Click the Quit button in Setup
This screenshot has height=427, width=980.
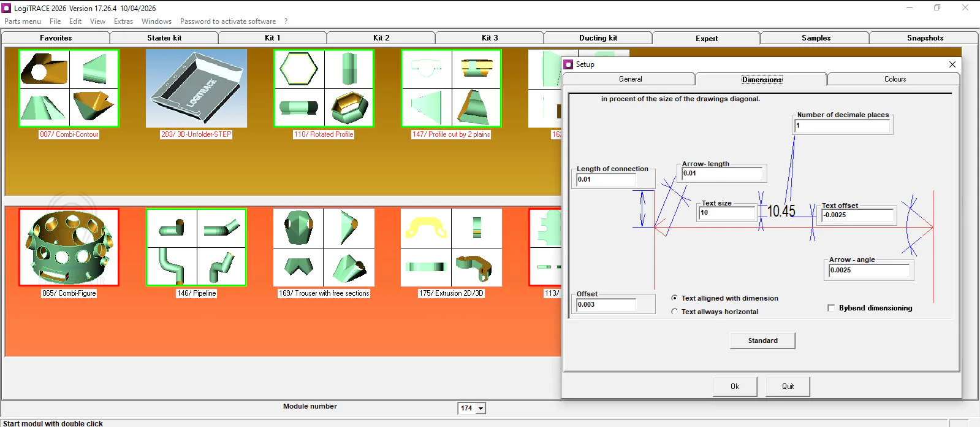coord(788,387)
